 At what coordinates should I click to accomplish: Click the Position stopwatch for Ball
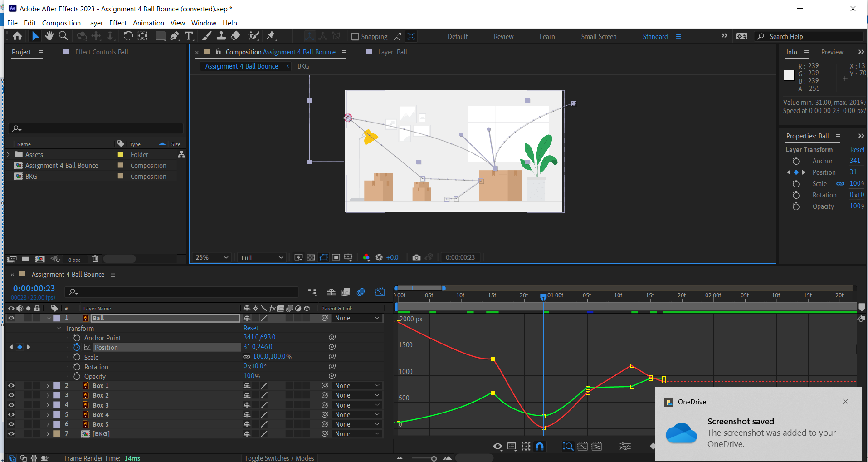76,347
